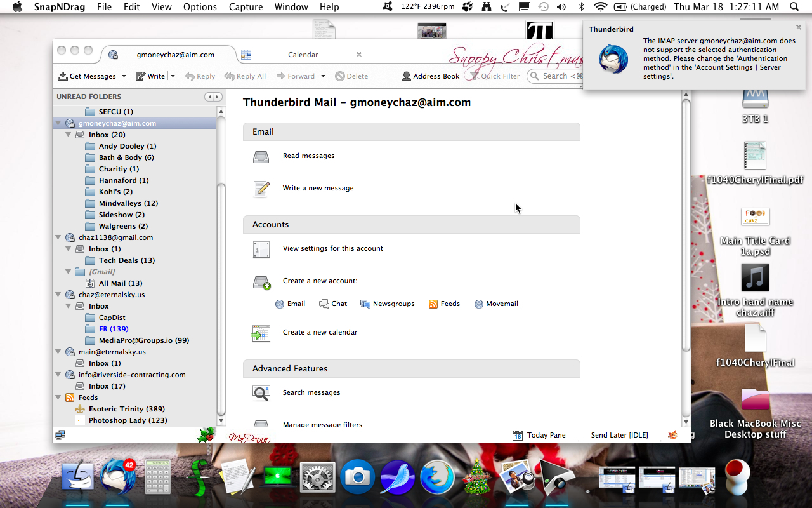Collapse the chaz1138@gmail.com account
This screenshot has height=508, width=812.
coord(58,237)
